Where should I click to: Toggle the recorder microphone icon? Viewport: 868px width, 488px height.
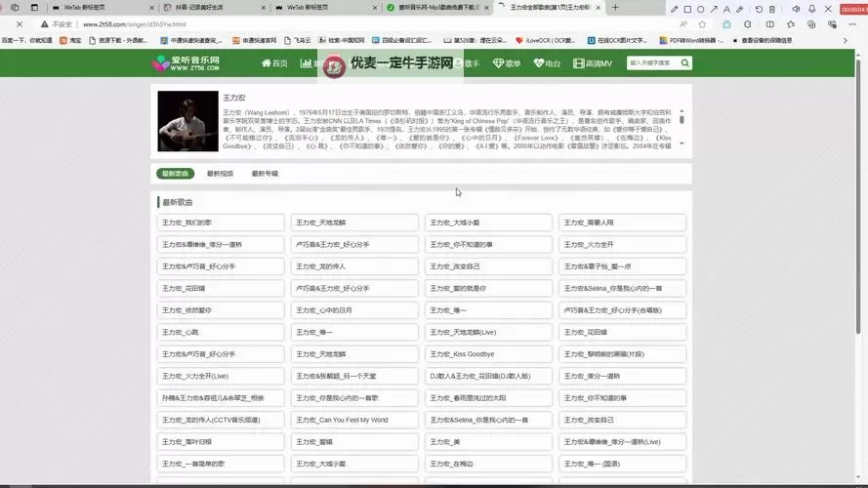[811, 9]
